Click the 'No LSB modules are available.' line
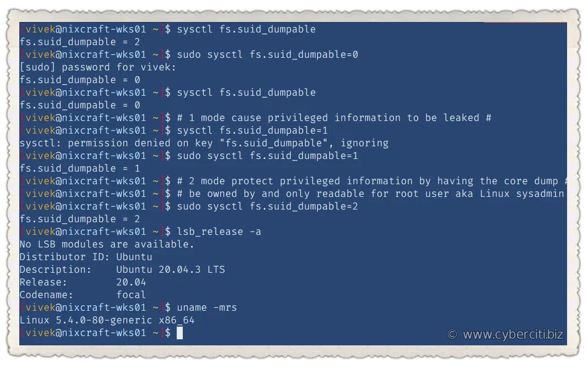The width and height of the screenshot is (588, 369). (107, 244)
